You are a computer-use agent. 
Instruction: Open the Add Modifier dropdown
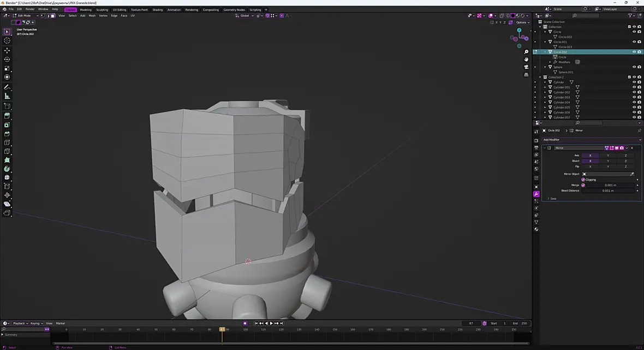[x=592, y=140]
